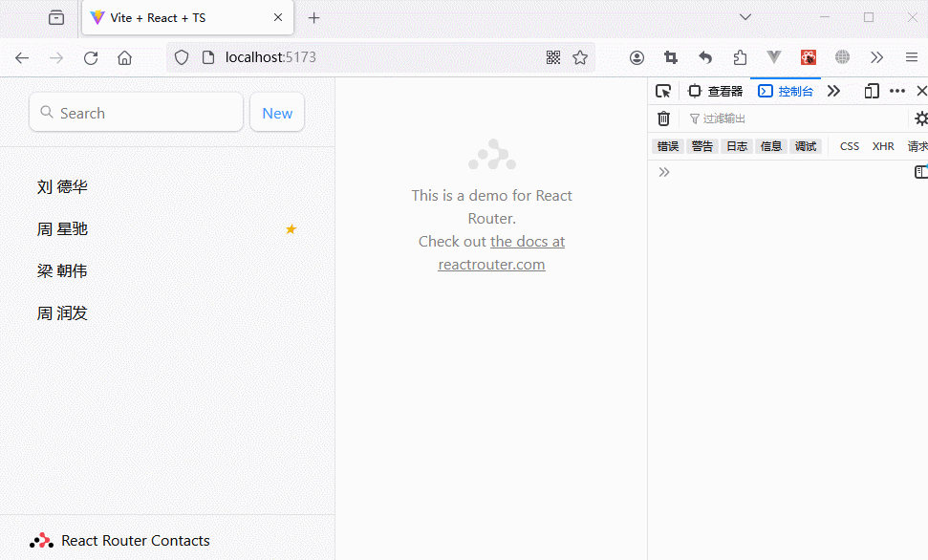Clear console output with trash icon
Image resolution: width=928 pixels, height=560 pixels.
[663, 118]
